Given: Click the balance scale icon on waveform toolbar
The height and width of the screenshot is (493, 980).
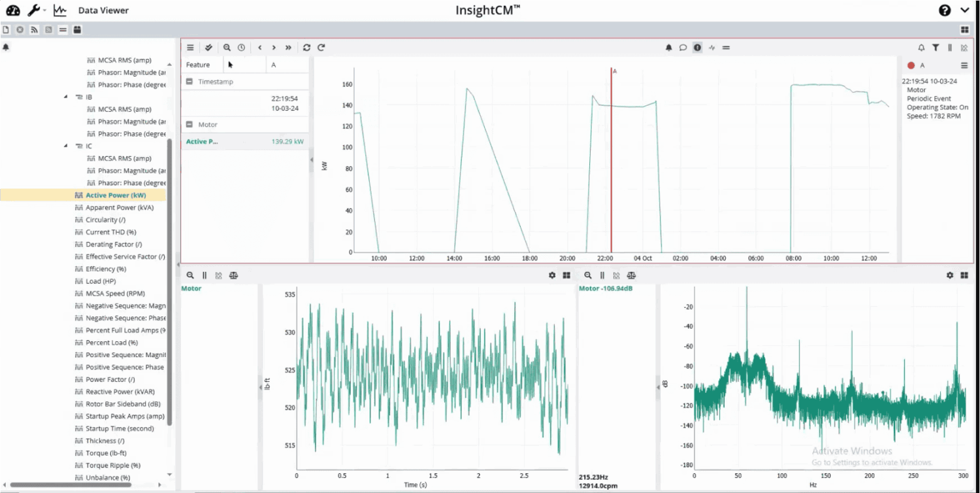Looking at the screenshot, I should click(233, 276).
